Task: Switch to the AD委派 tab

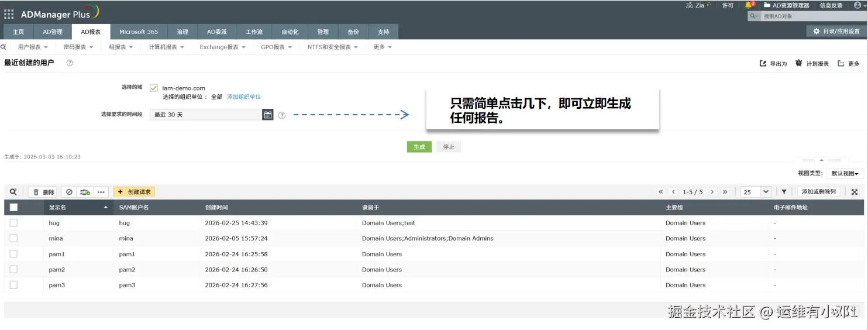Action: click(x=217, y=32)
